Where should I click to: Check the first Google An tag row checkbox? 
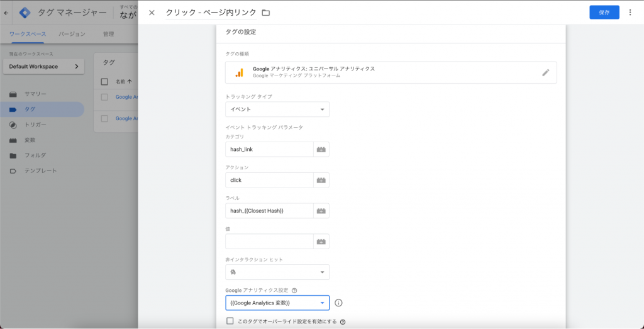[x=104, y=97]
